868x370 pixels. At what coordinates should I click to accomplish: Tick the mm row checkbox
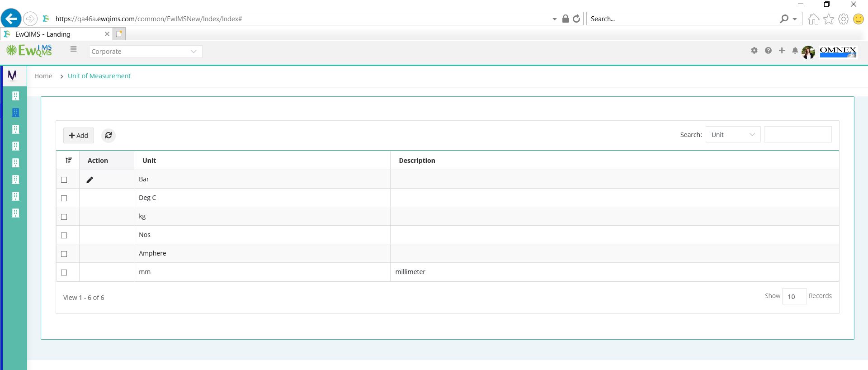[x=64, y=272]
